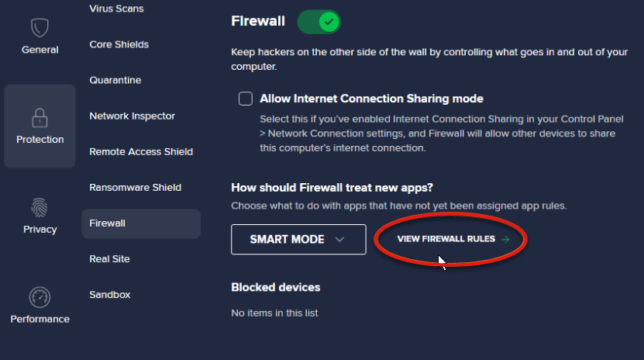
Task: Click the View Firewall Rules link
Action: [446, 239]
